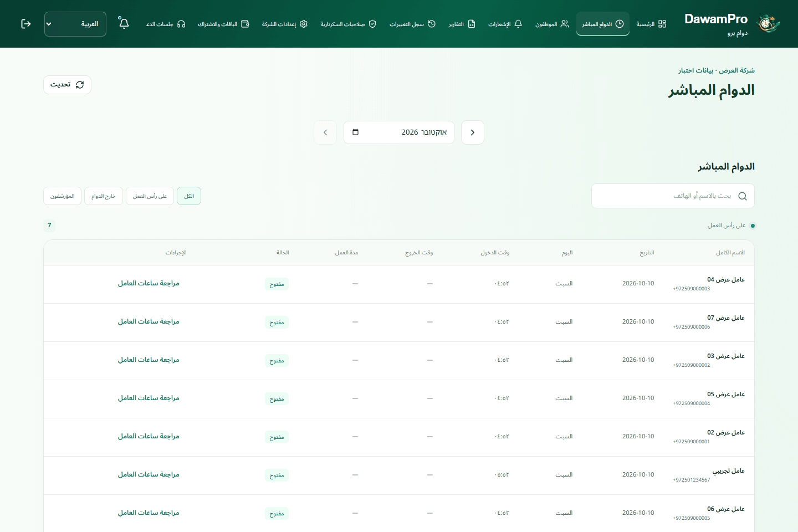This screenshot has height=532, width=798.
Task: Click مراجعة ساعات العامل for عامل عرض 07
Action: [149, 321]
